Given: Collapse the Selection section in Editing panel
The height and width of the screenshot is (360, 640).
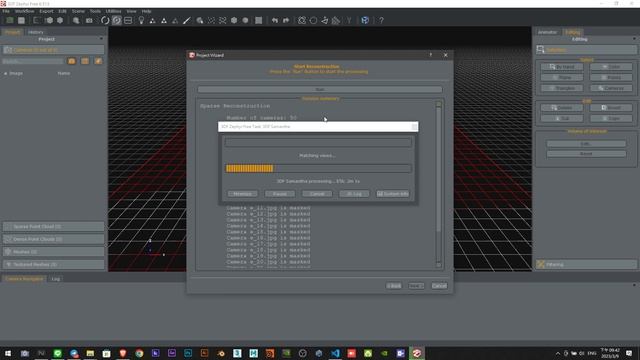Looking at the screenshot, I should pyautogui.click(x=587, y=50).
